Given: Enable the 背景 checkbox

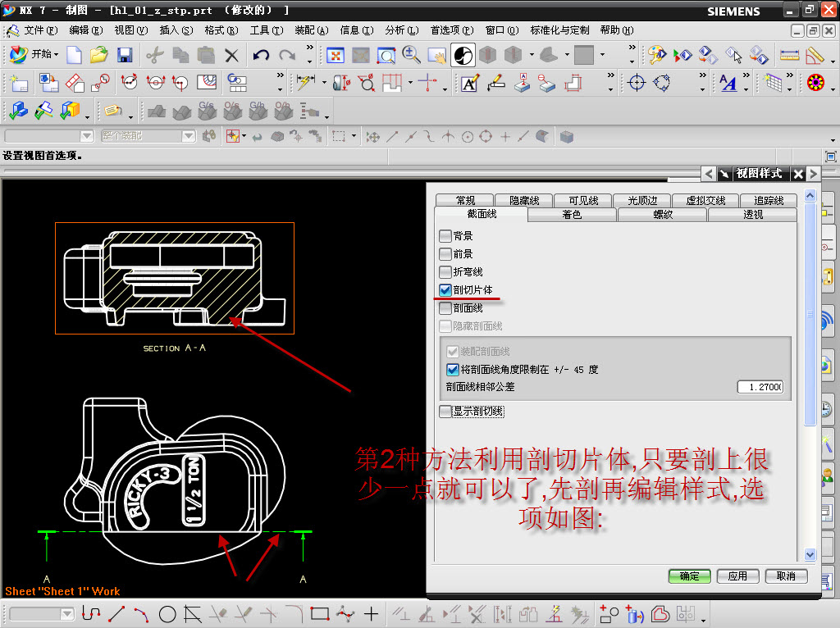Looking at the screenshot, I should coord(445,236).
